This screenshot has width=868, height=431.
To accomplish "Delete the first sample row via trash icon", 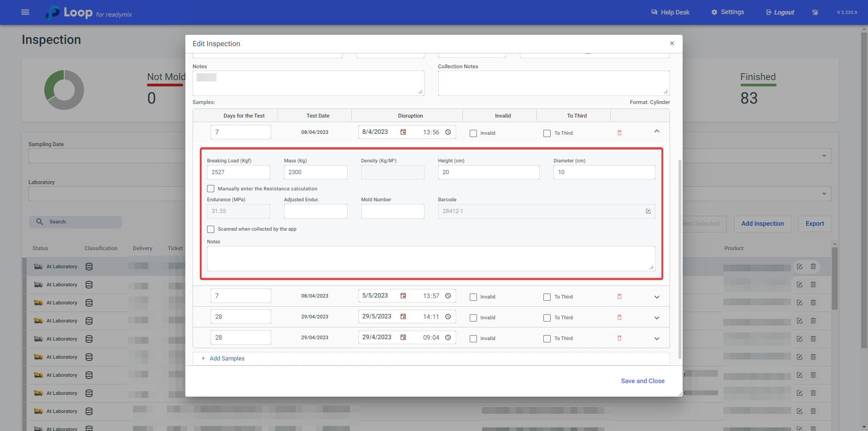I will [x=619, y=133].
